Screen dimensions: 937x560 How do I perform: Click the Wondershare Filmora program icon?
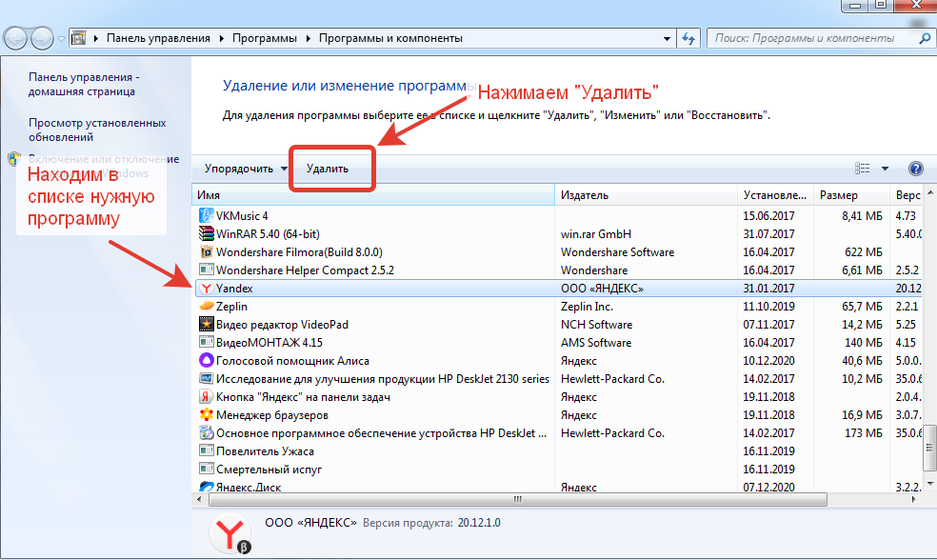[207, 252]
